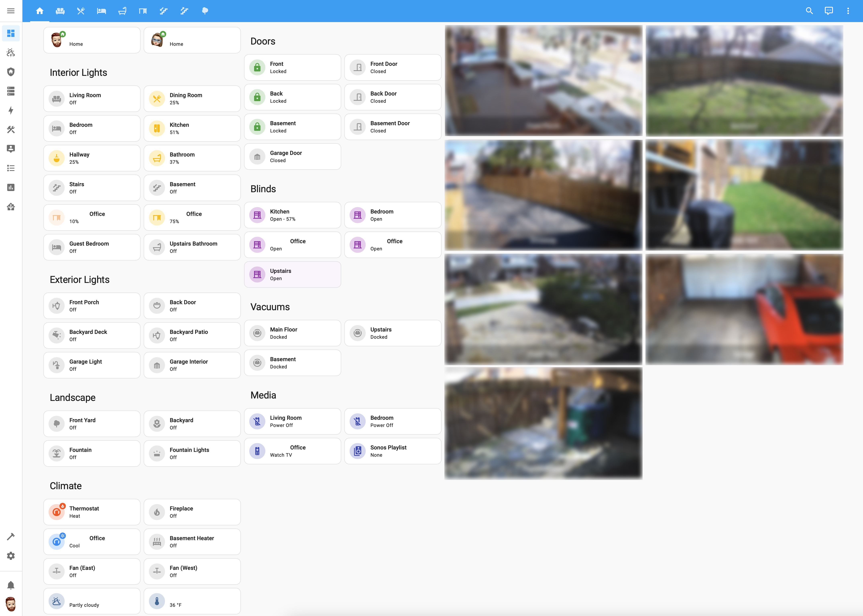The image size is (863, 616).
Task: Switch to the bedroom view tab
Action: pyautogui.click(x=101, y=11)
